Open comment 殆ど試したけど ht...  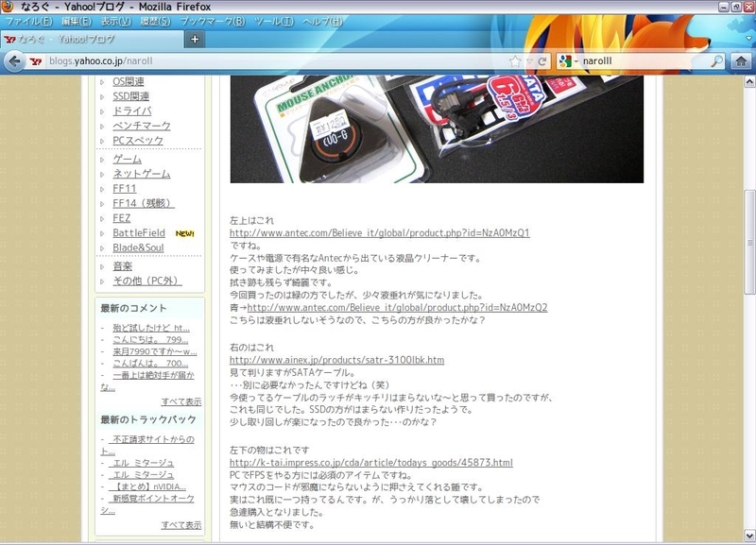pos(151,328)
